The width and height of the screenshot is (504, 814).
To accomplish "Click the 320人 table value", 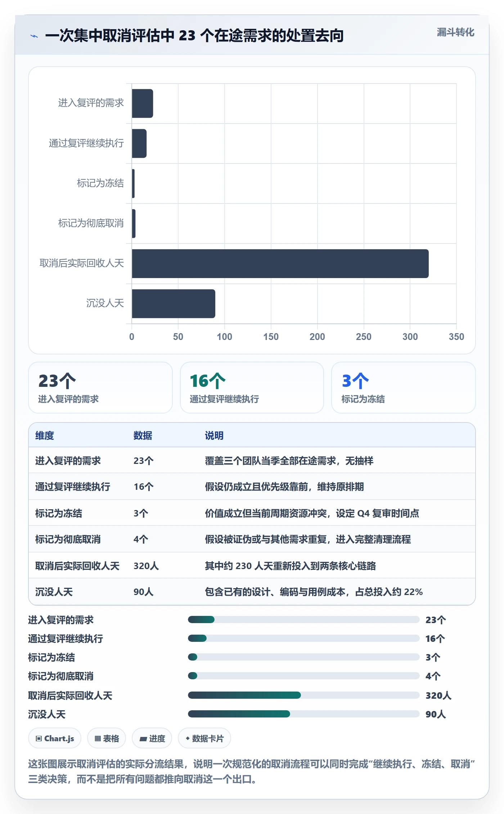I will click(x=146, y=566).
